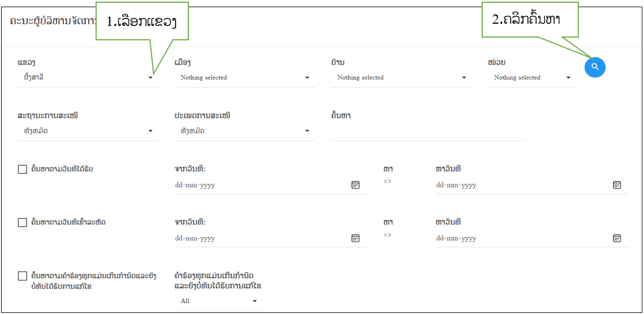Viewport: 644px width, 314px height.
Task: Check the overdue unresolved complaints search checkbox
Action: click(23, 276)
